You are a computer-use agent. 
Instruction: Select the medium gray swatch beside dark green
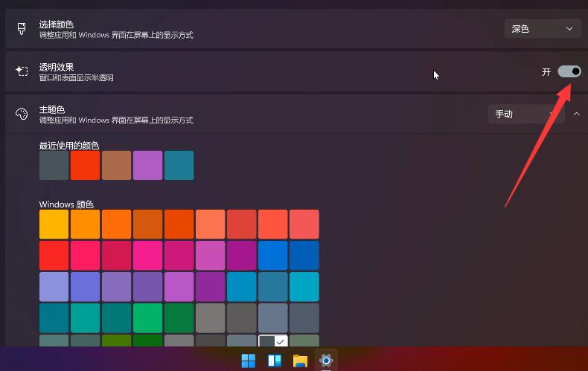pyautogui.click(x=211, y=318)
